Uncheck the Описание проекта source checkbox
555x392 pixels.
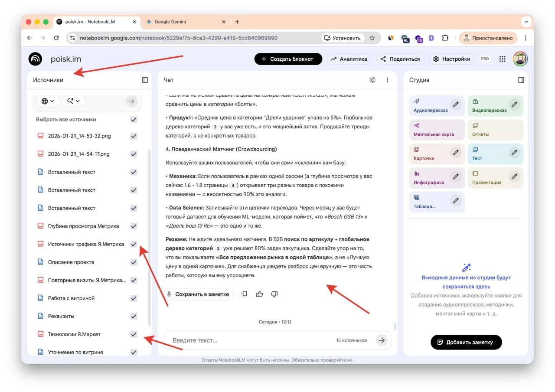click(134, 262)
